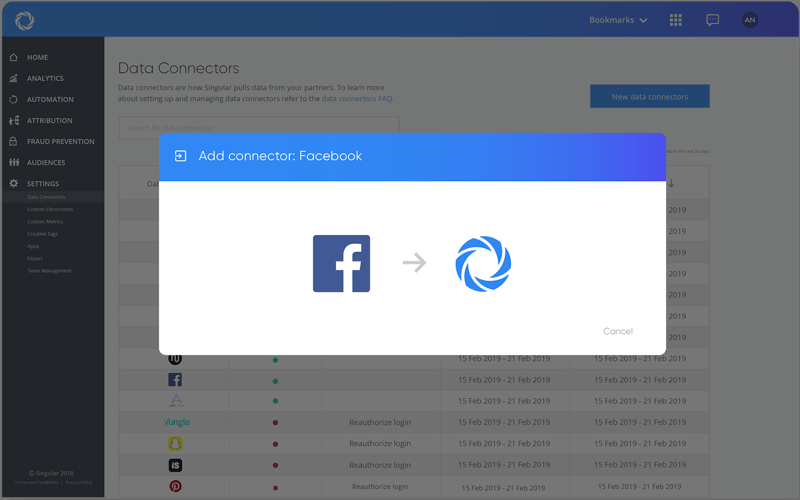Screen dimensions: 800x500
Task: Click the 'Add connector: Facebook' dialog title
Action: [280, 156]
